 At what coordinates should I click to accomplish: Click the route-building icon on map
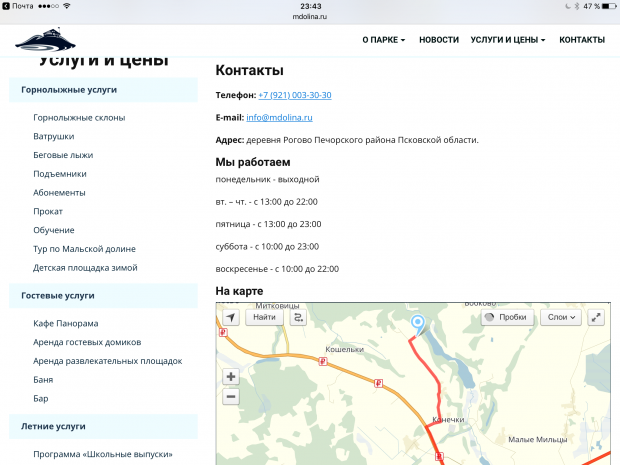pyautogui.click(x=298, y=317)
